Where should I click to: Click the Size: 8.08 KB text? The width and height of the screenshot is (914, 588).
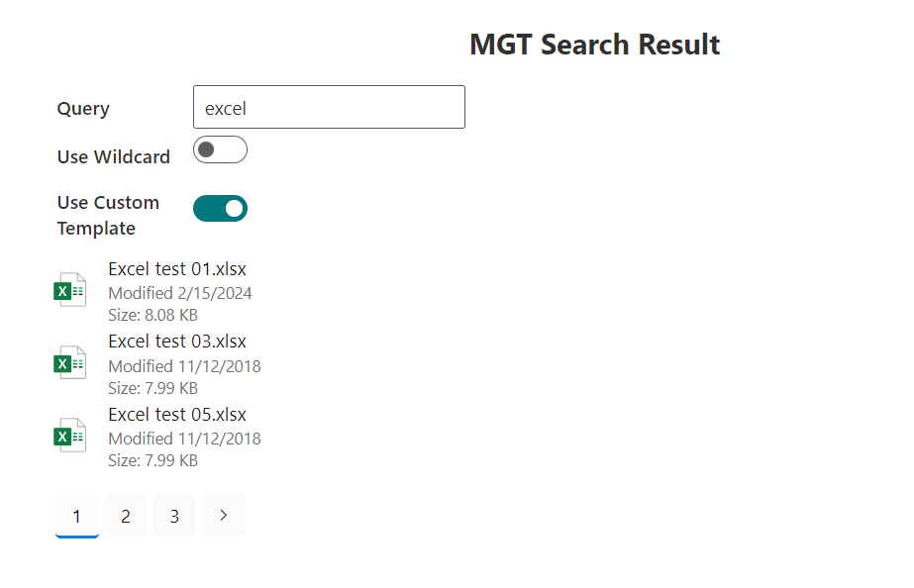click(x=152, y=315)
